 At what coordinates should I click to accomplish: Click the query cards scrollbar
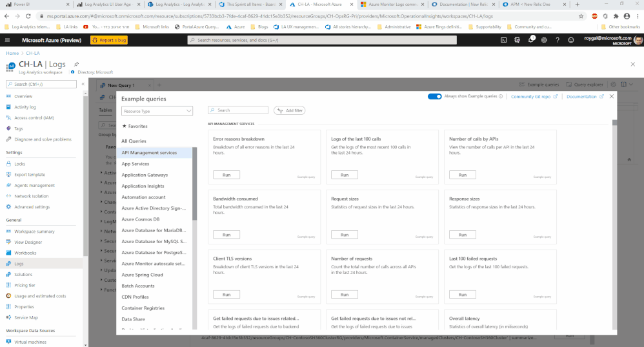614,123
